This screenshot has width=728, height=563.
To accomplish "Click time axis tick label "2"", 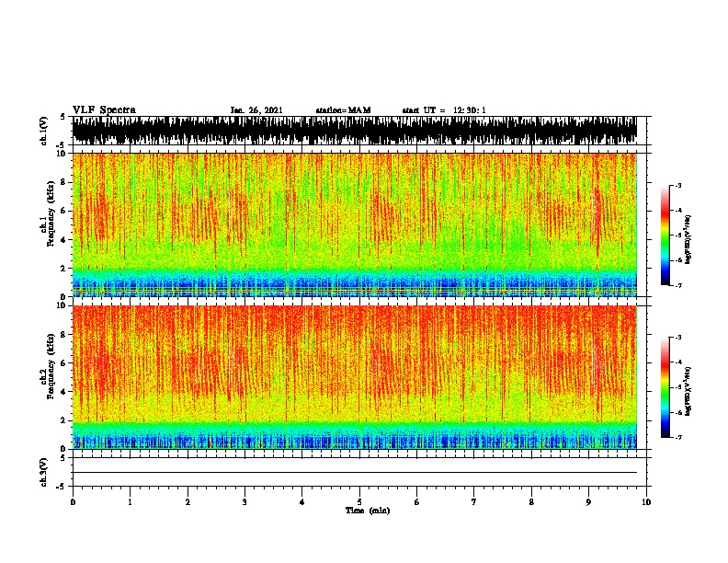I will point(188,502).
